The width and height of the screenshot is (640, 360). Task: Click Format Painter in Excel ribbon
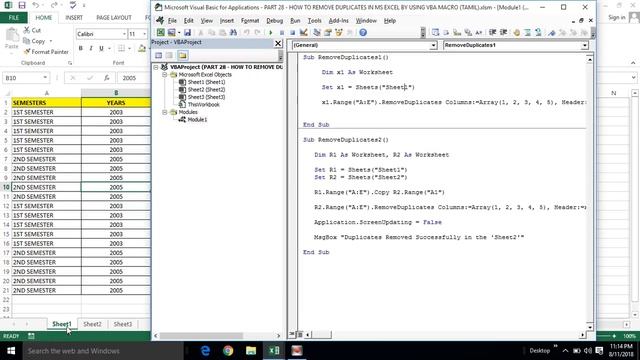pos(46,52)
